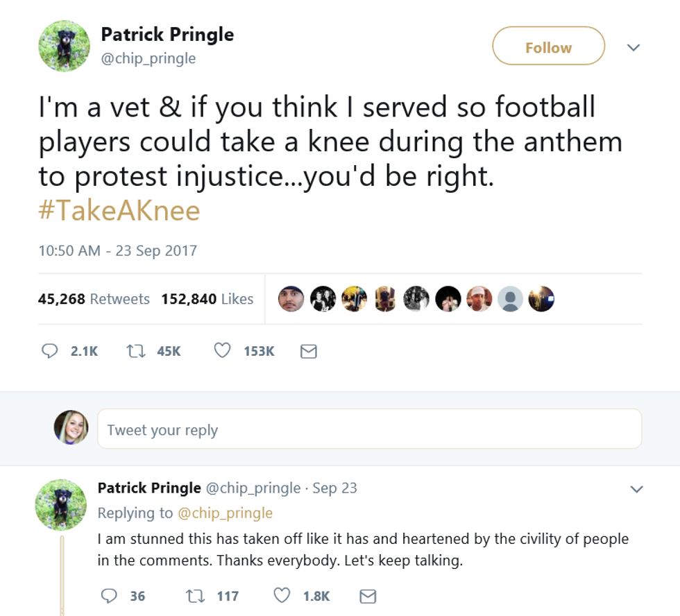
Task: Open the 10:50 AM - 23 Sep 2017 timestamp
Action: pyautogui.click(x=118, y=250)
